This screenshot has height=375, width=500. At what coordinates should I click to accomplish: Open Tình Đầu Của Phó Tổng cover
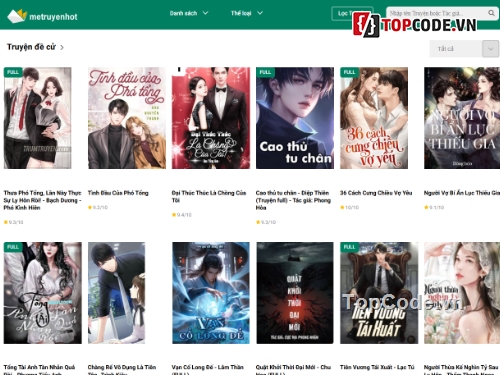[x=127, y=118]
